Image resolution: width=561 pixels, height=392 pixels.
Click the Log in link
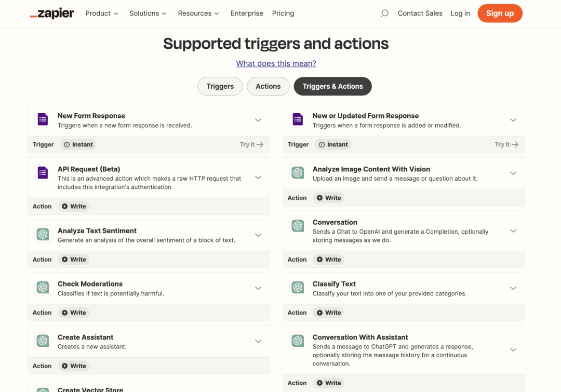pyautogui.click(x=460, y=13)
